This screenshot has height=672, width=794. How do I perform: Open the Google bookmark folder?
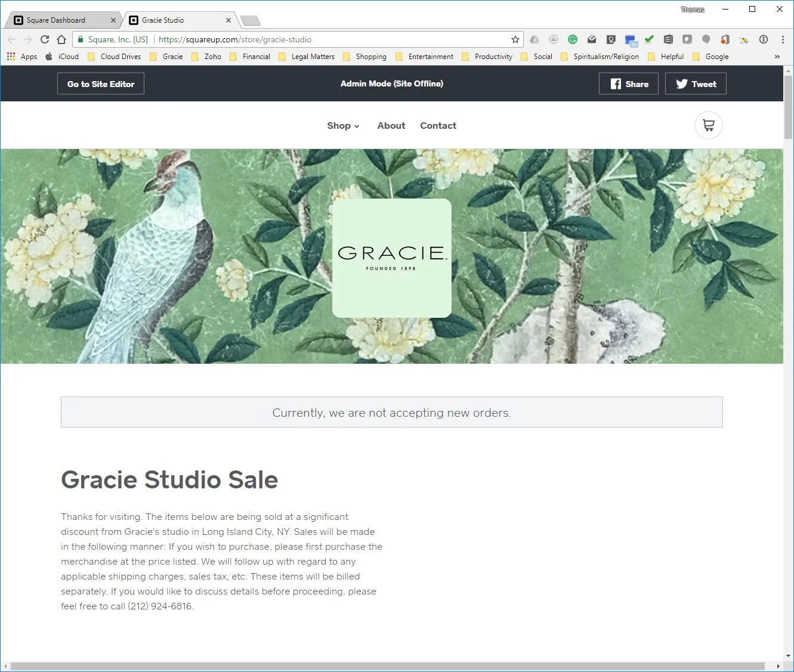710,57
